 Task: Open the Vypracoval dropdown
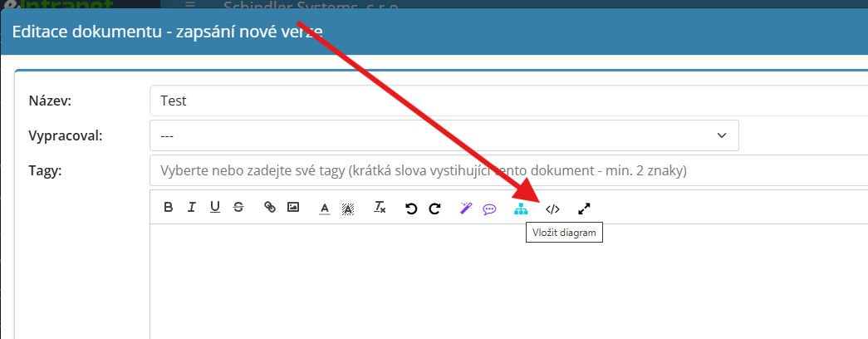click(444, 135)
